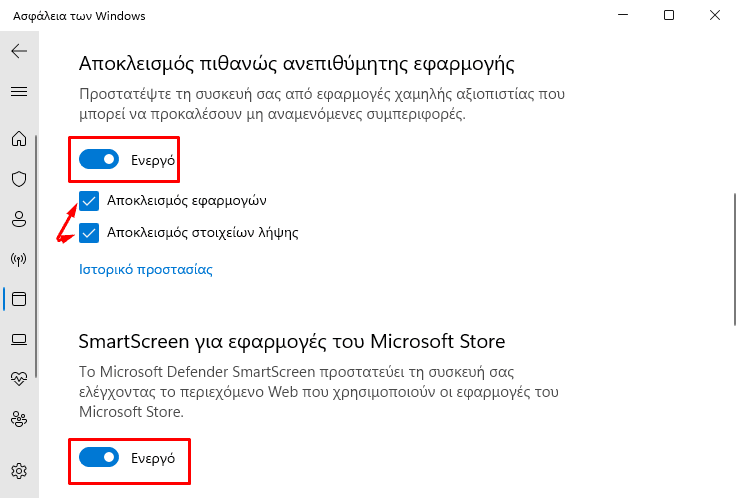736x498 pixels.
Task: Uncheck the Αποκλεισμός στοιχείων λήψης checkbox
Action: [x=89, y=233]
